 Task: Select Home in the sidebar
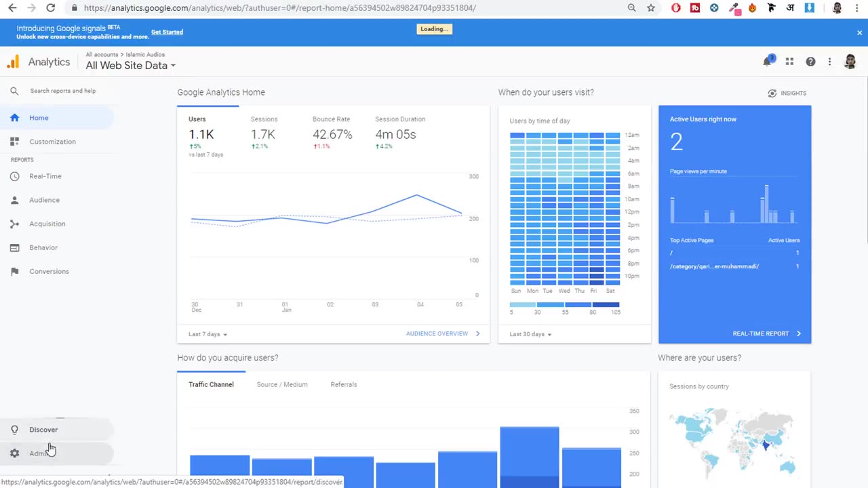(x=57, y=118)
